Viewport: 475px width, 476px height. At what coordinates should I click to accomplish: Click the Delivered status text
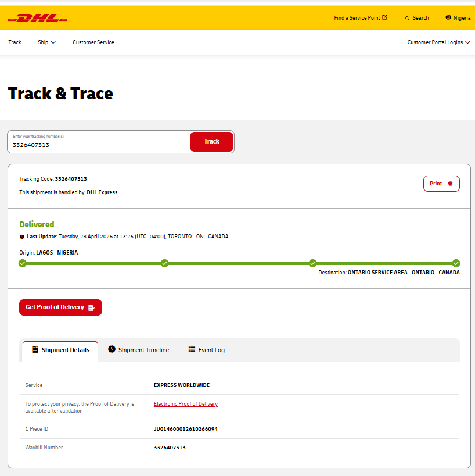[x=37, y=224]
